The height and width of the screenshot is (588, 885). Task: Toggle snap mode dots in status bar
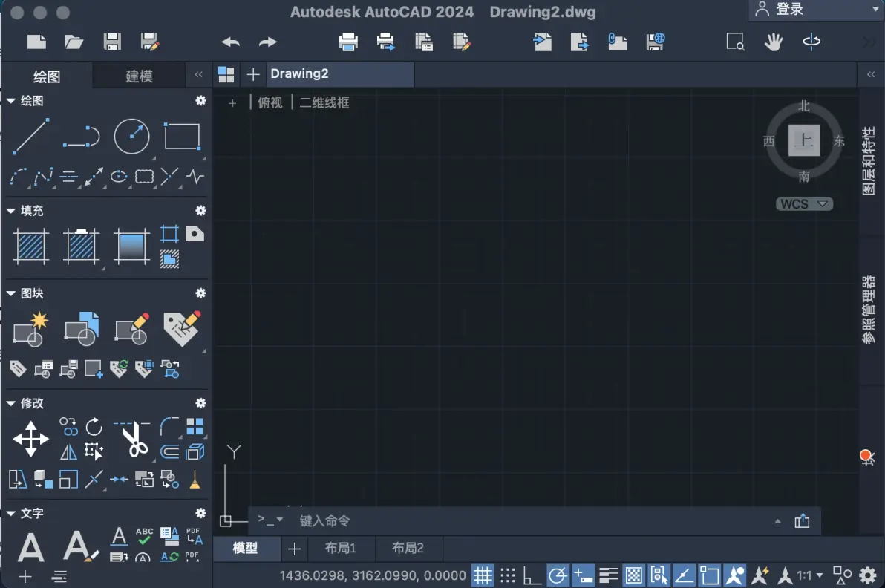tap(508, 575)
